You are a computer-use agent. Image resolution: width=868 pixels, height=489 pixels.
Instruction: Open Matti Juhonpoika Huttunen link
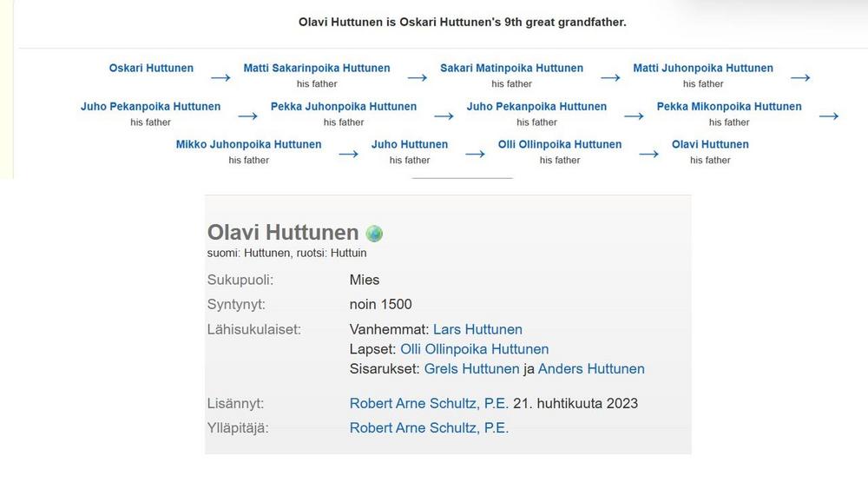click(x=703, y=68)
